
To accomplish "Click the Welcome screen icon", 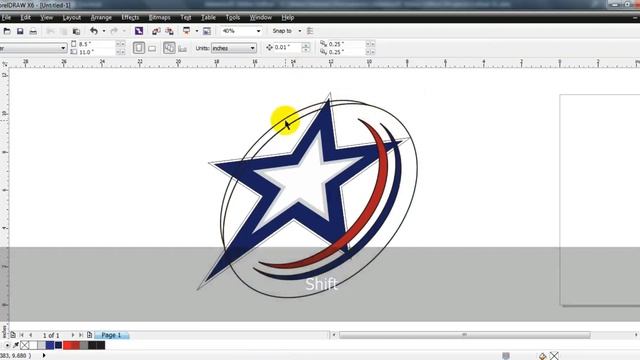I will pos(207,31).
